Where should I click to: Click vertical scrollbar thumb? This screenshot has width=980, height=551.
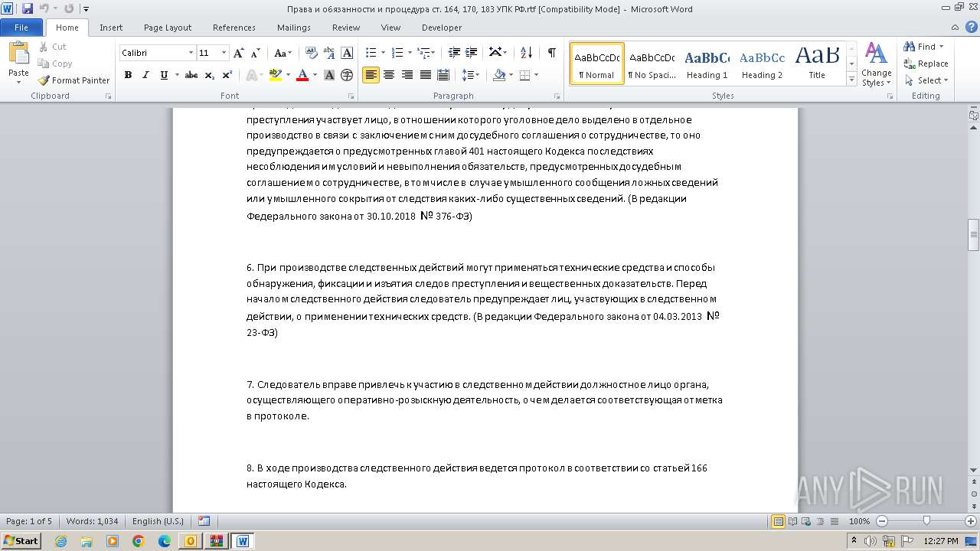973,235
